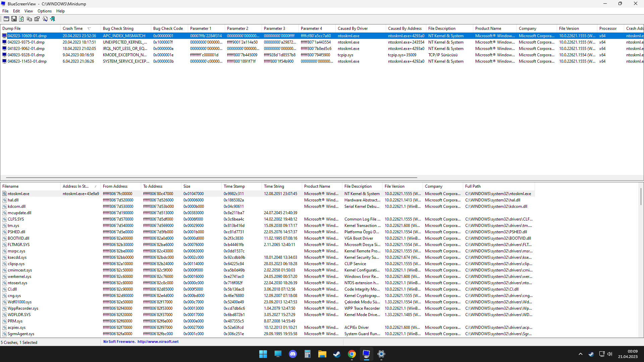Select the 040923-9328-01.dmp crash entry
644x362 pixels.
coord(26,55)
